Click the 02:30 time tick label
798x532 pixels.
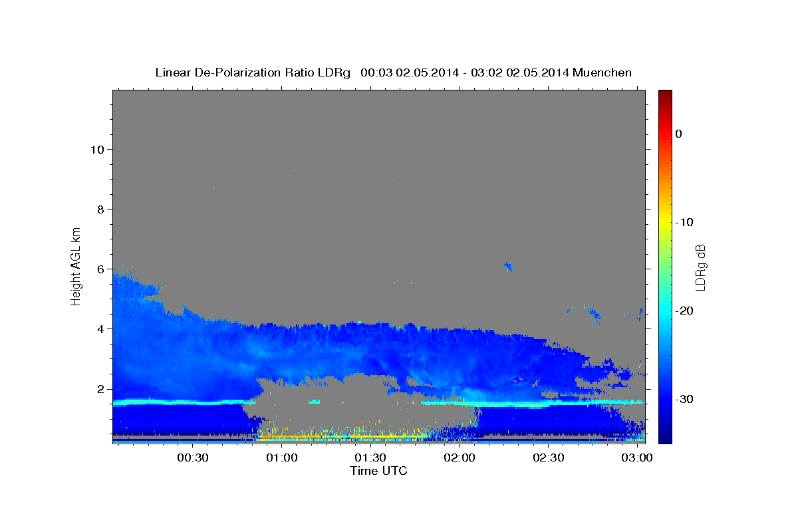coord(549,458)
